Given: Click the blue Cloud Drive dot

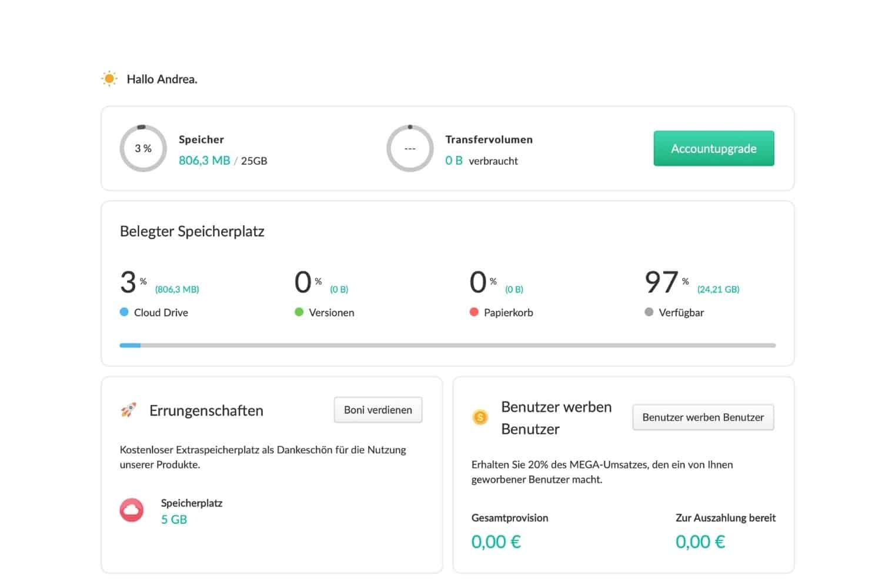Looking at the screenshot, I should pos(124,312).
